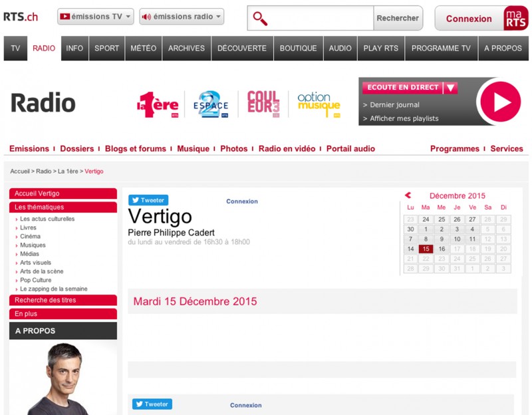Expand Ecoute en direct arrow
532x415 pixels.
(x=450, y=88)
